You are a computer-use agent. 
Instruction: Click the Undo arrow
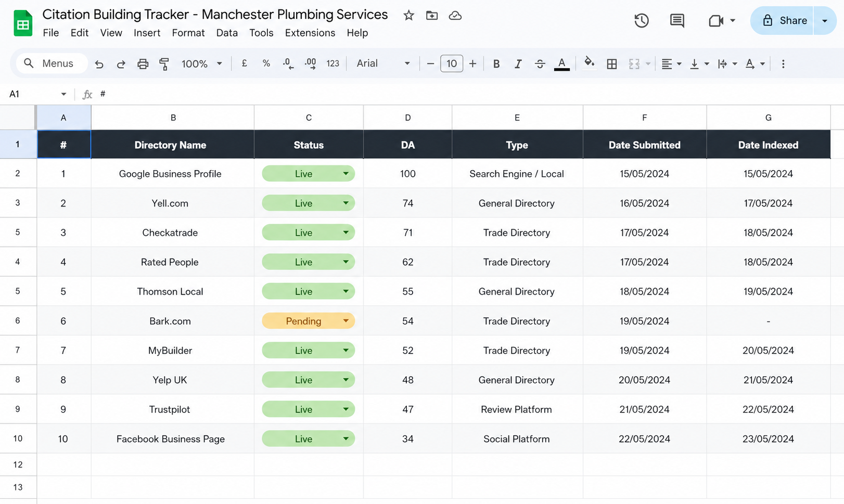(99, 64)
